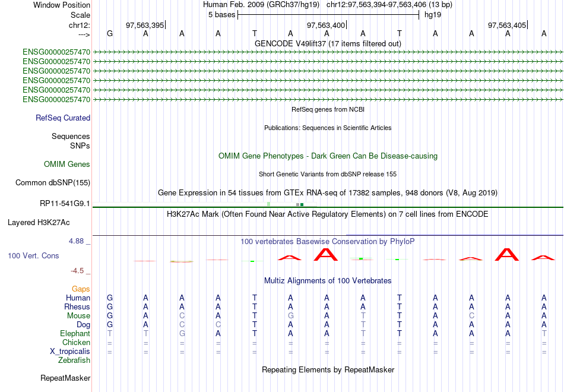Click the Sequences track label
This screenshot has height=392, width=564.
71,136
